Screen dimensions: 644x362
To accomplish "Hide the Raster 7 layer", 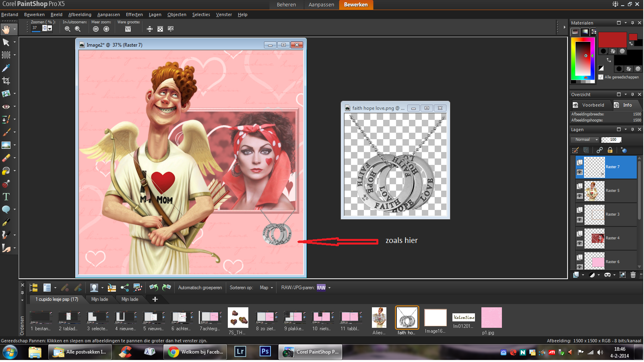I will pyautogui.click(x=580, y=173).
